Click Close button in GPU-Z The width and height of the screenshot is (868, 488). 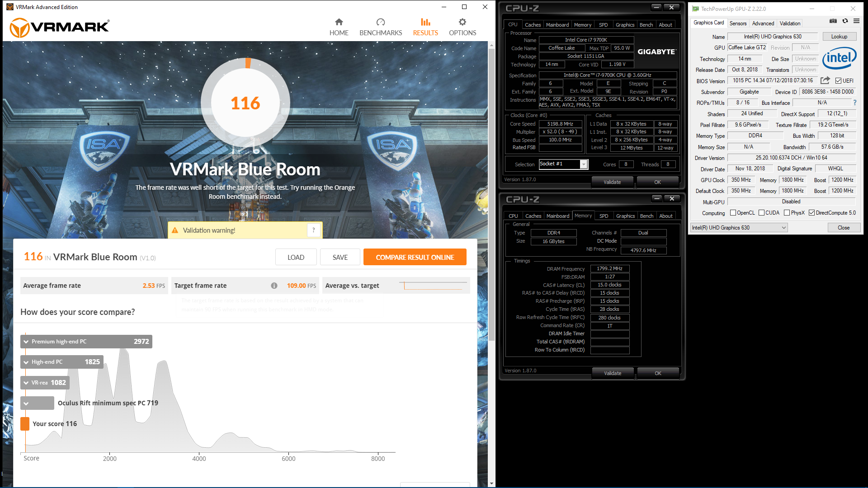pos(843,228)
